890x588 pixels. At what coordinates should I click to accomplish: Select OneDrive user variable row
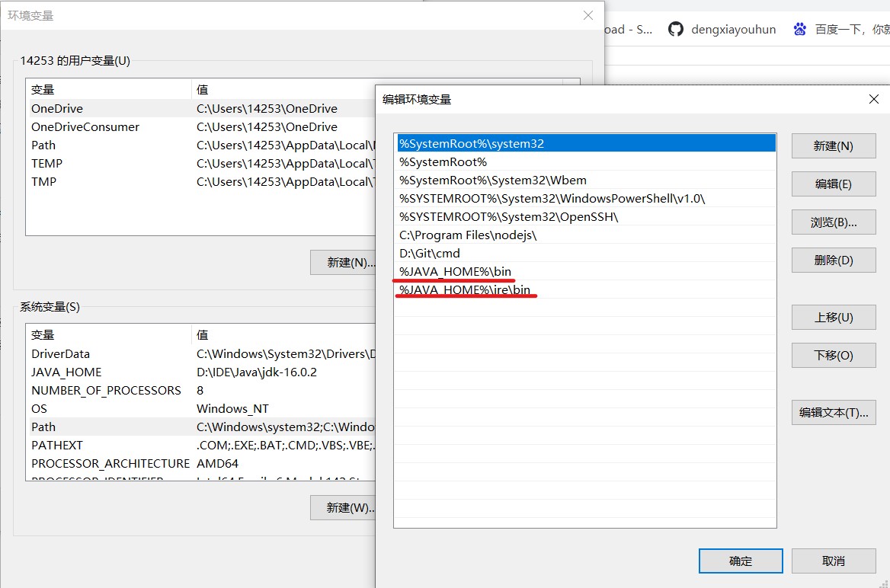(201, 108)
